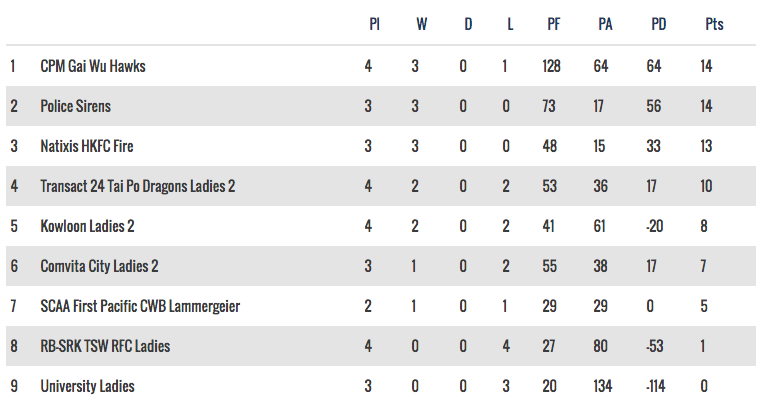Click the L losses column header
Screen dimensions: 767x412
(x=510, y=24)
